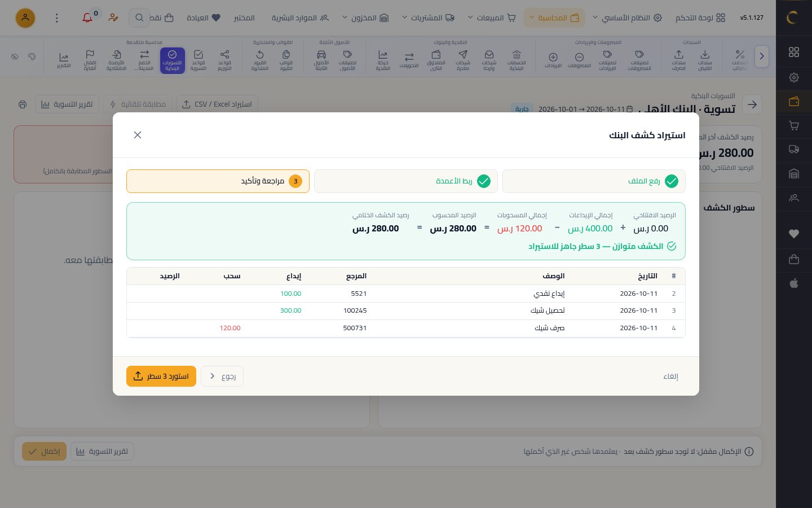Click the reference cell 100245
This screenshot has width=812, height=508.
click(355, 310)
